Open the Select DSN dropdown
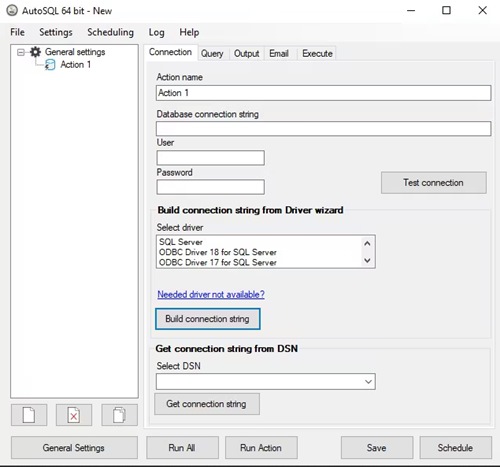Screen dimensions: 500x467 (368, 382)
